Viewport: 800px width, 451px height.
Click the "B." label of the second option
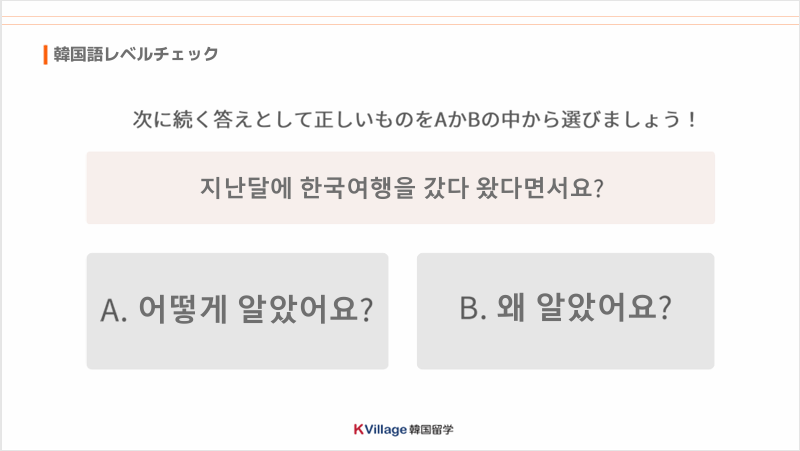[472, 311]
